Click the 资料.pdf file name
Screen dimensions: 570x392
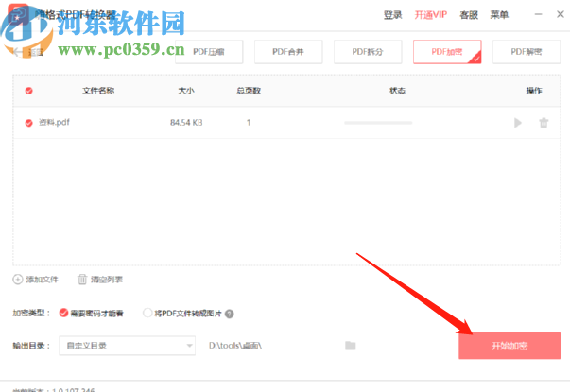point(54,123)
